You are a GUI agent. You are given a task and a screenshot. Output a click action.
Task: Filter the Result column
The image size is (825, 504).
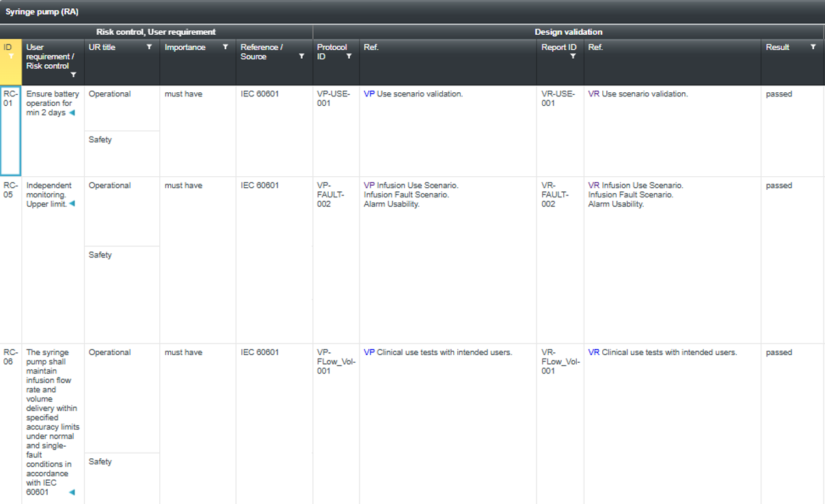[813, 47]
